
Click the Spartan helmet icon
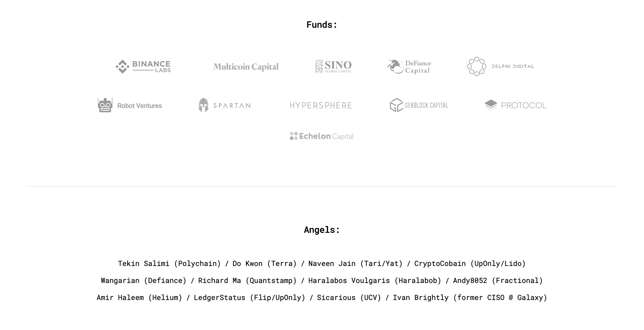click(x=203, y=105)
